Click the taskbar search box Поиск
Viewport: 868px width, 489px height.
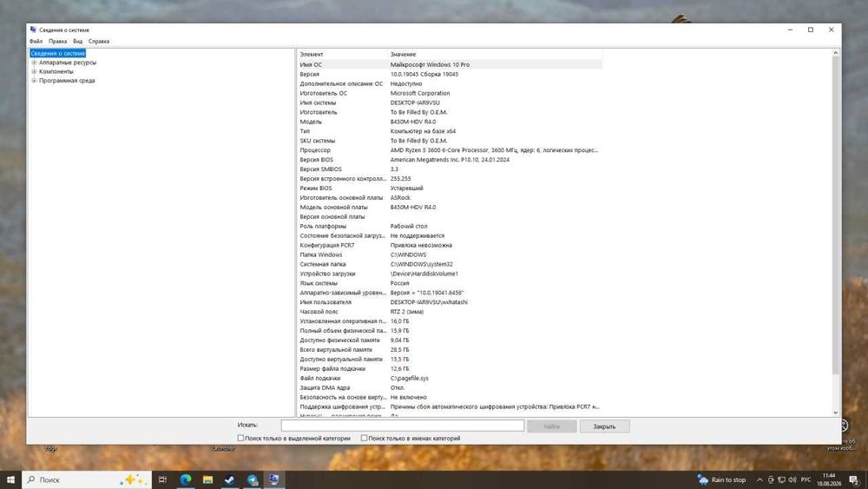[x=86, y=479]
